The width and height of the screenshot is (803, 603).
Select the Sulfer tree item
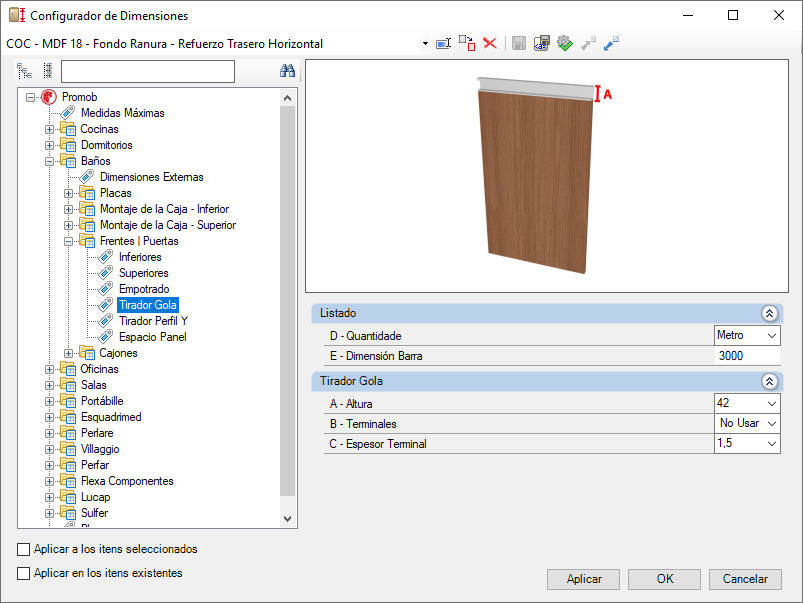pos(94,513)
